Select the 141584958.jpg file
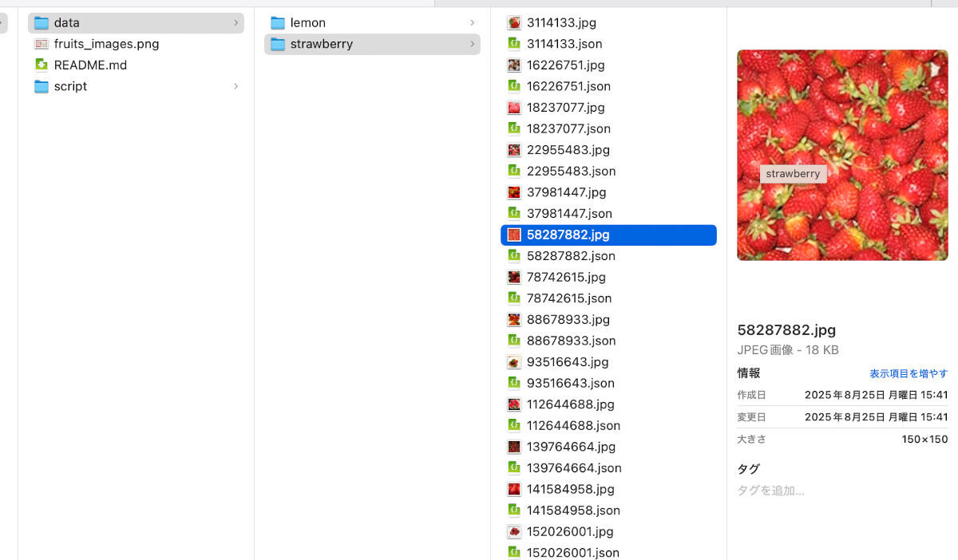Screen dimensions: 958x560 [x=570, y=489]
